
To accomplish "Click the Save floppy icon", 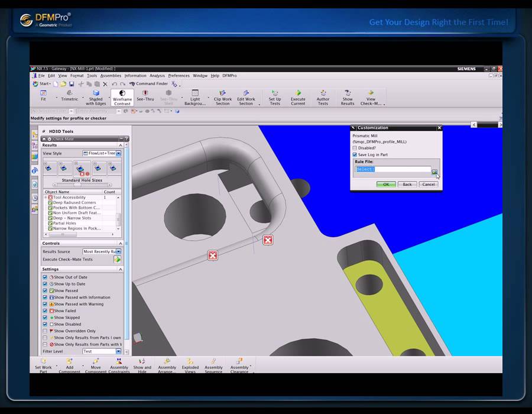I will (72, 84).
